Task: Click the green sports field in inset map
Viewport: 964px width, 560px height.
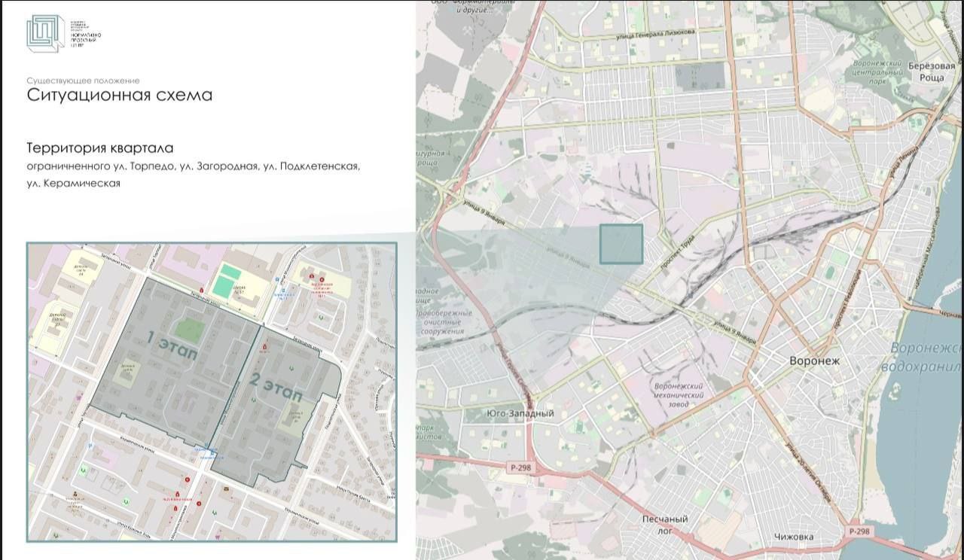Action: coord(224,285)
